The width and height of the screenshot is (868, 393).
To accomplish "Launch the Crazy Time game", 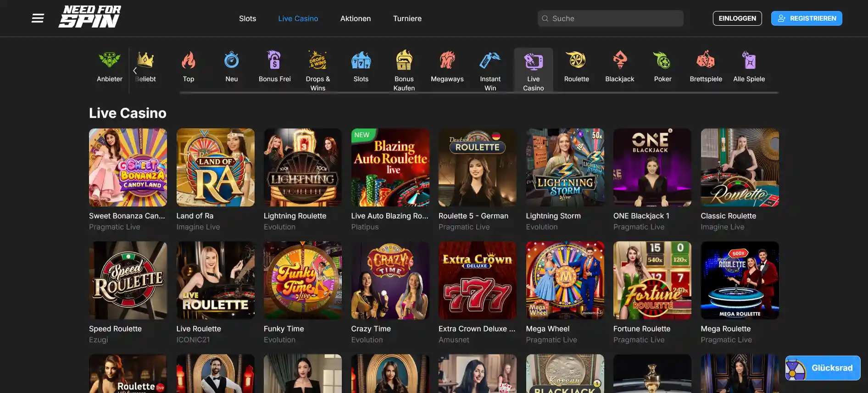I will click(x=390, y=280).
